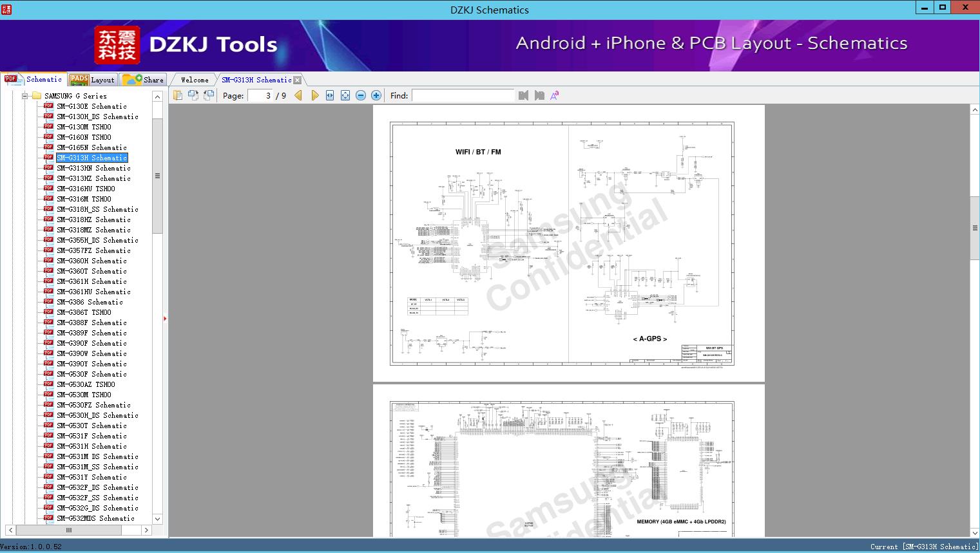The height and width of the screenshot is (553, 980).
Task: Open SM-G130M TSHOO in the tree
Action: click(84, 127)
